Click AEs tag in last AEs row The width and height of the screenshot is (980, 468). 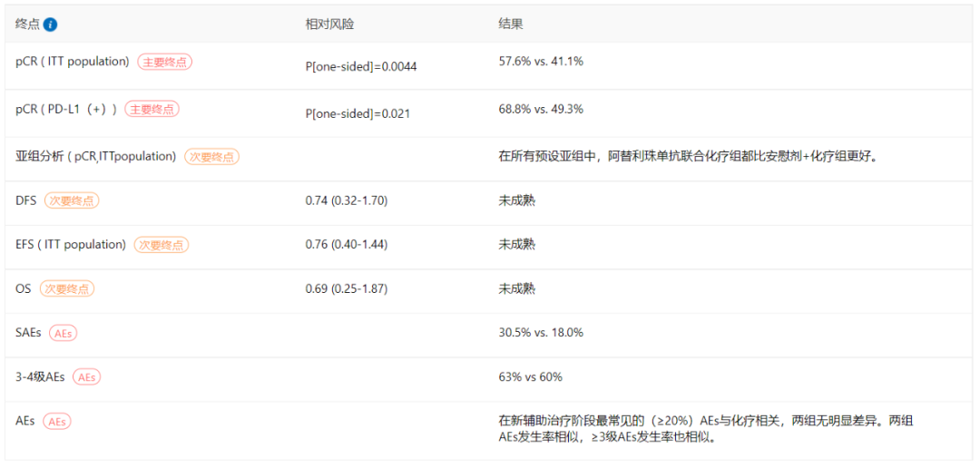tap(57, 421)
